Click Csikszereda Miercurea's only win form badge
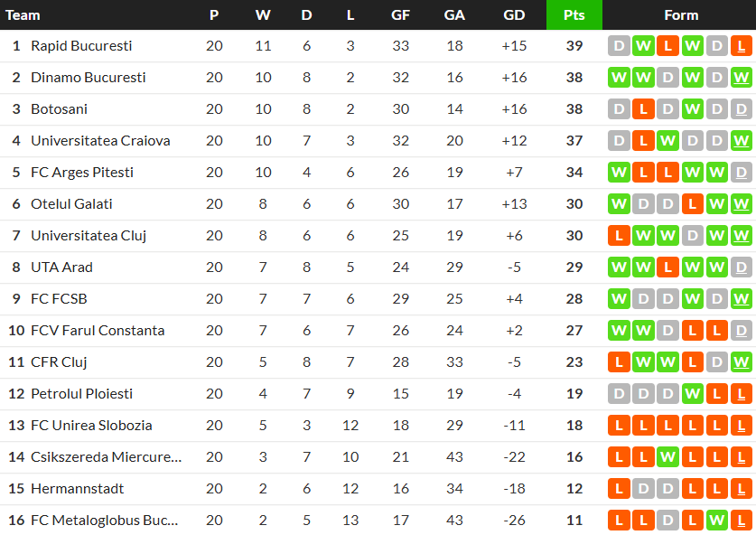Viewport: 756px width, 535px height. click(x=667, y=457)
